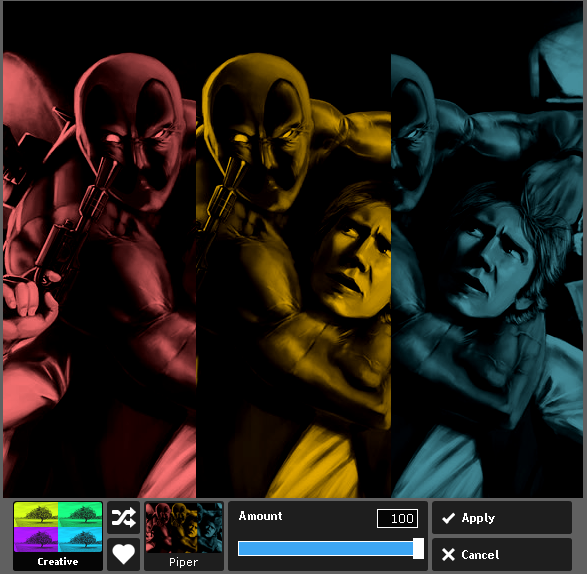Click the Creative category label

pyautogui.click(x=58, y=561)
